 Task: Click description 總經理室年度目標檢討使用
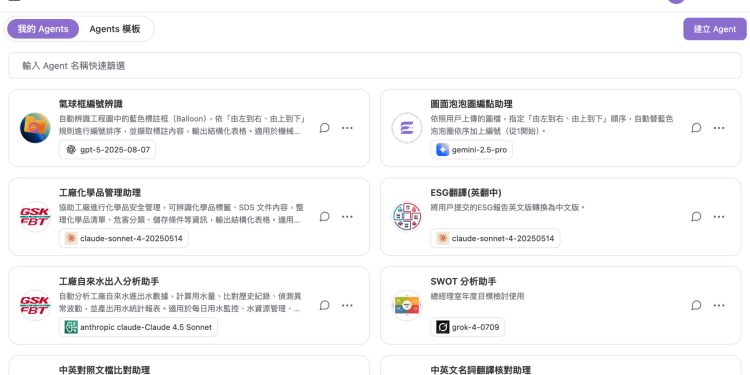[x=477, y=296]
